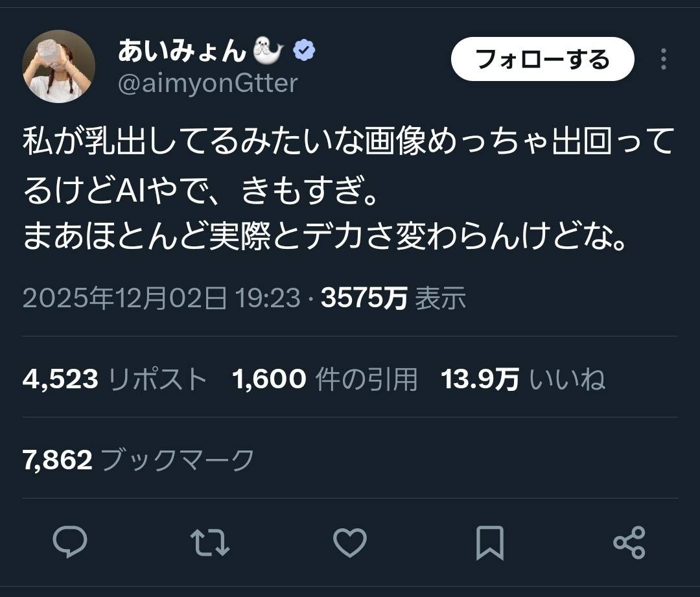
Task: Open the profile avatar picture
Action: 59,66
